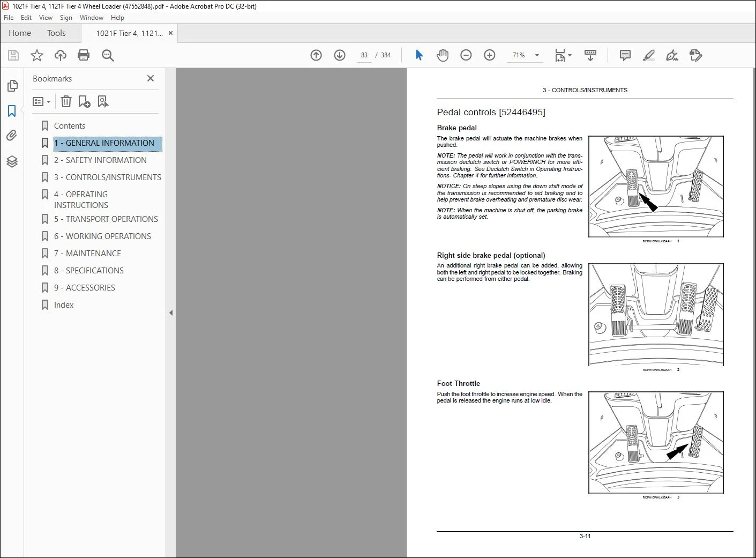Add new bookmark icon
Image resolution: width=756 pixels, height=558 pixels.
tap(84, 101)
